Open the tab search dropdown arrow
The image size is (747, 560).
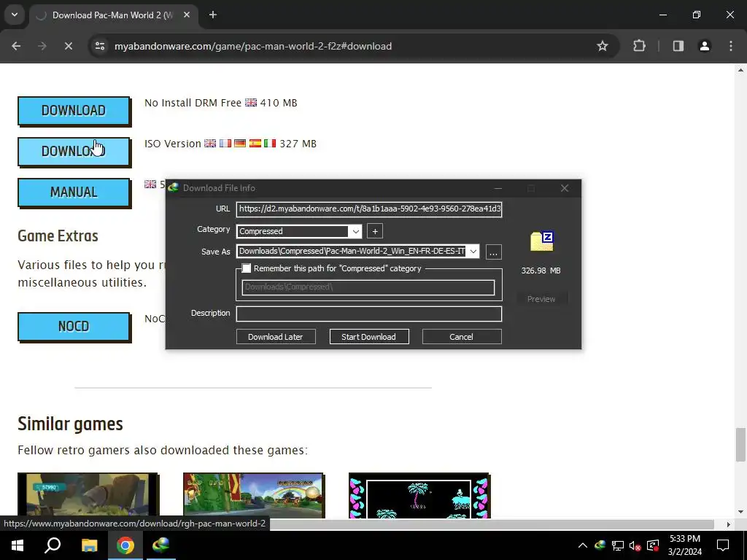pyautogui.click(x=15, y=15)
